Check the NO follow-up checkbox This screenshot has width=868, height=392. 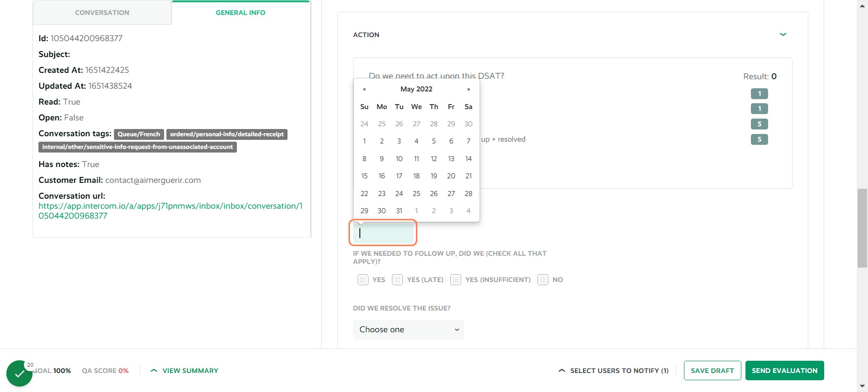click(x=543, y=280)
